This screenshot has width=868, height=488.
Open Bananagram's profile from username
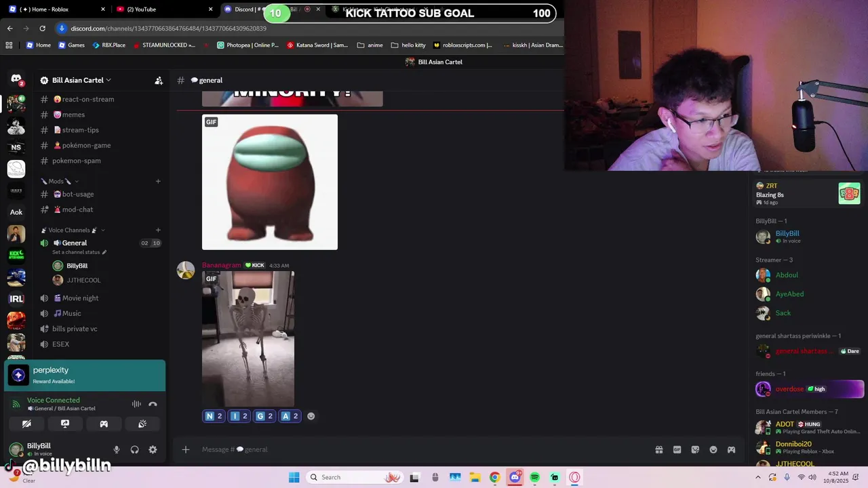221,265
